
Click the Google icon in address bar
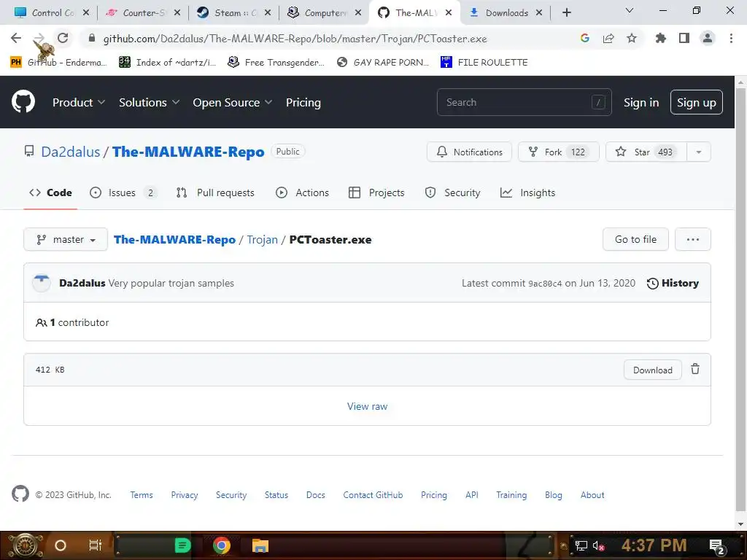pos(585,39)
